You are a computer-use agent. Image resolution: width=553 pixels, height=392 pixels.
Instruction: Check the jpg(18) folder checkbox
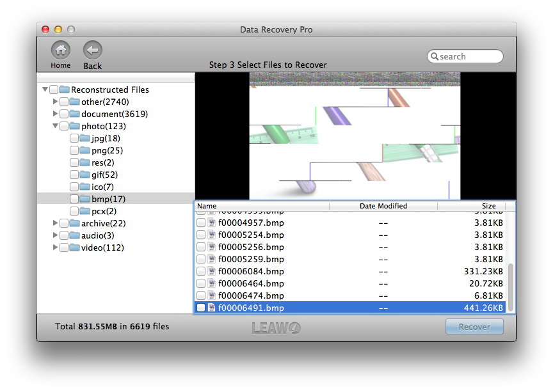pos(74,138)
